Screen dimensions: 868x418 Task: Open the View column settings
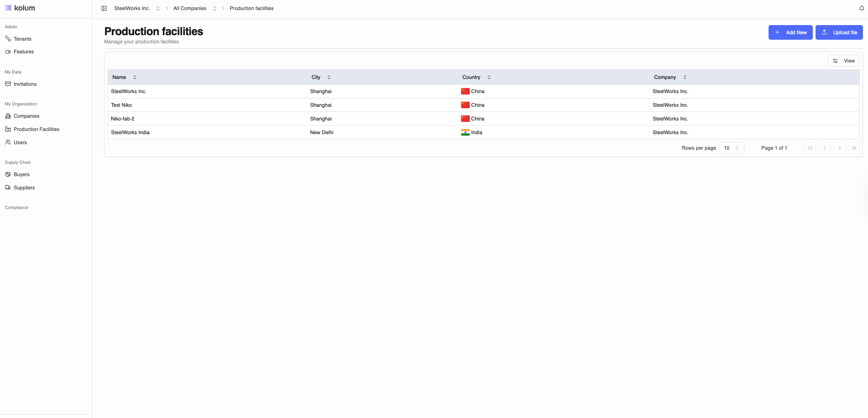point(843,61)
